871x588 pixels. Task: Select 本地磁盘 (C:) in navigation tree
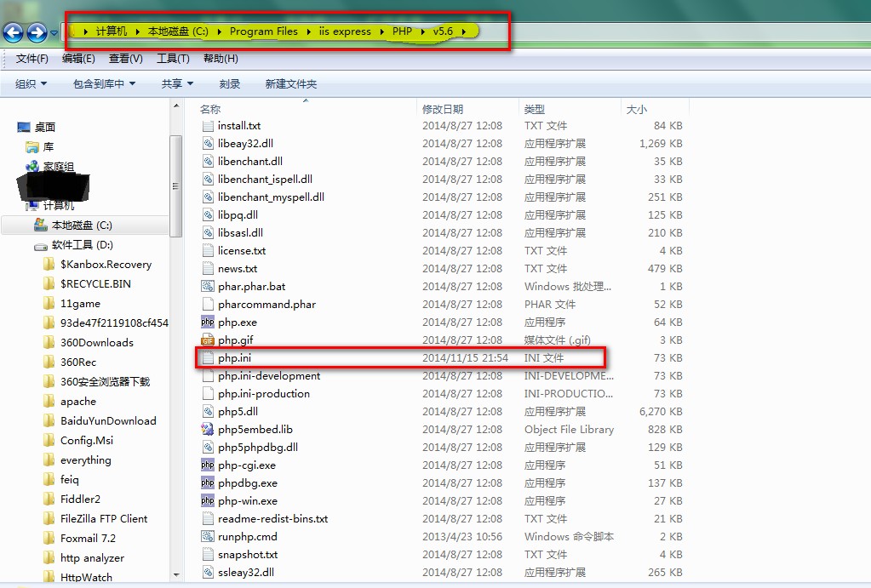pyautogui.click(x=82, y=225)
